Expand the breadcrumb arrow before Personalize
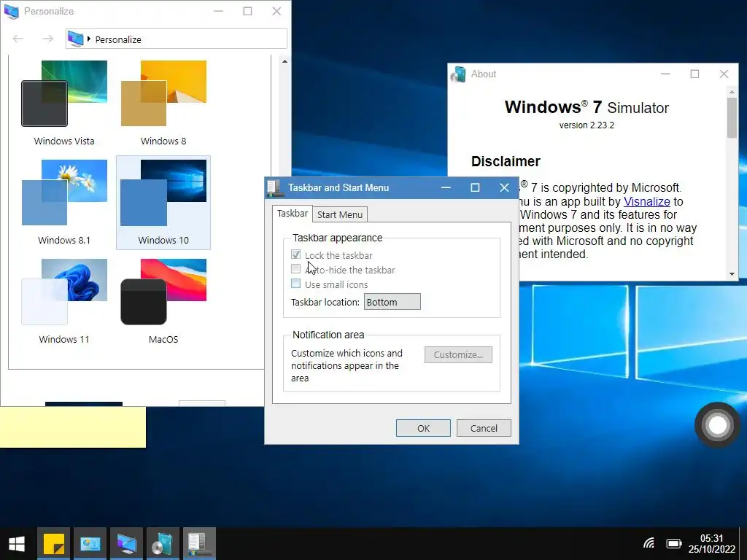Screen dimensions: 747x560 click(x=88, y=39)
